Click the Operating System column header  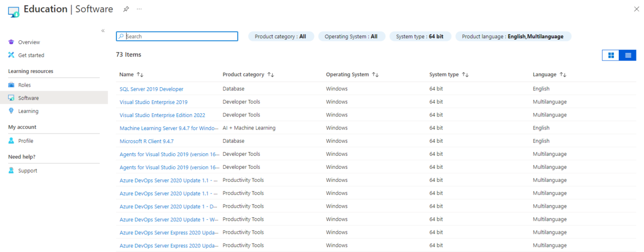[347, 75]
